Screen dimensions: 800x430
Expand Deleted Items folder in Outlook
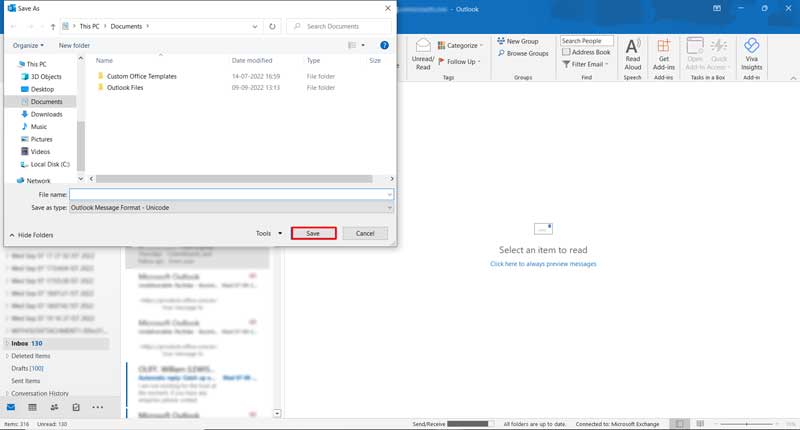7,356
